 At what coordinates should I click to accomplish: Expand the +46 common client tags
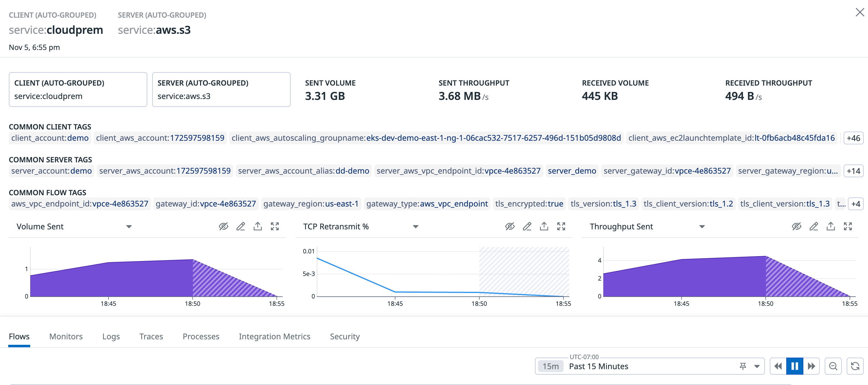click(853, 138)
